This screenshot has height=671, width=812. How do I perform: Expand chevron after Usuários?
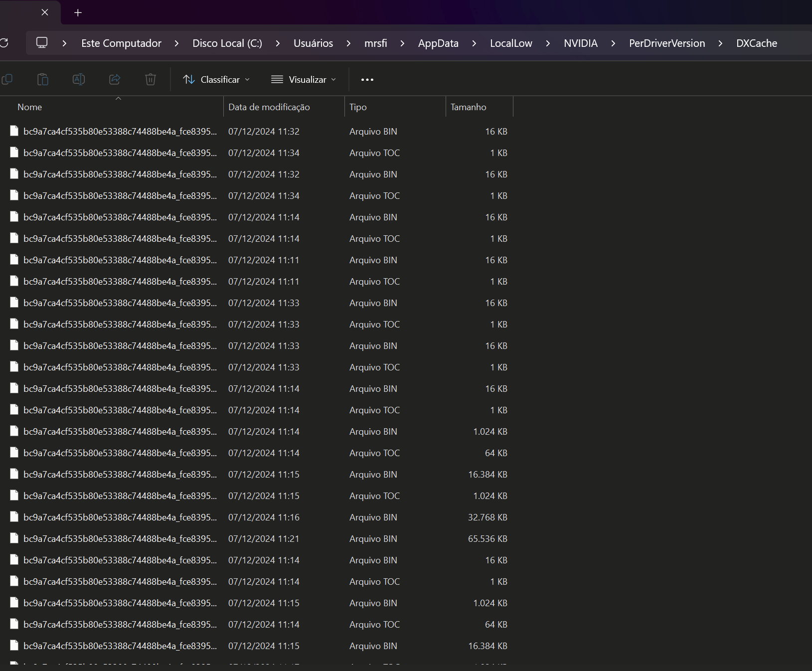[348, 43]
